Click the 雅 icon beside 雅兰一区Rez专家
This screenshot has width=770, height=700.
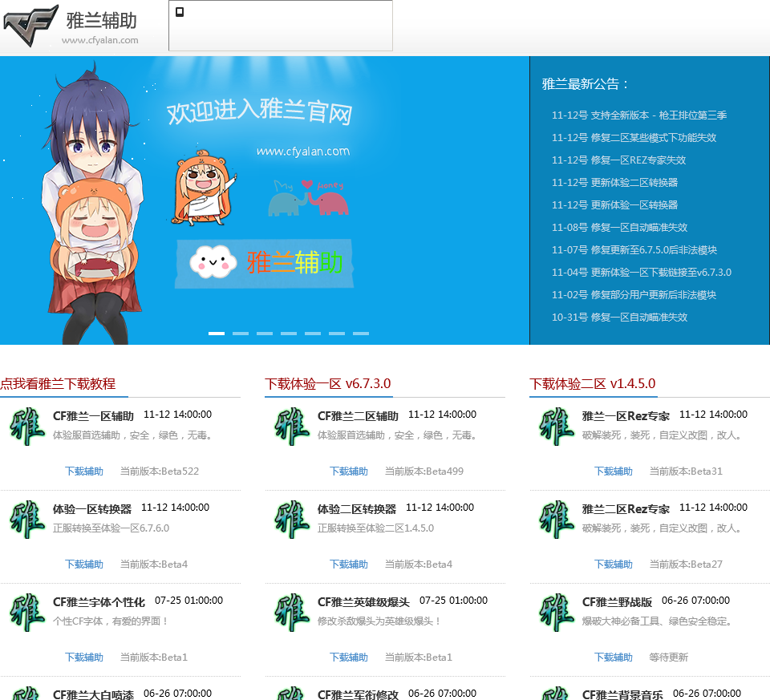tap(557, 426)
